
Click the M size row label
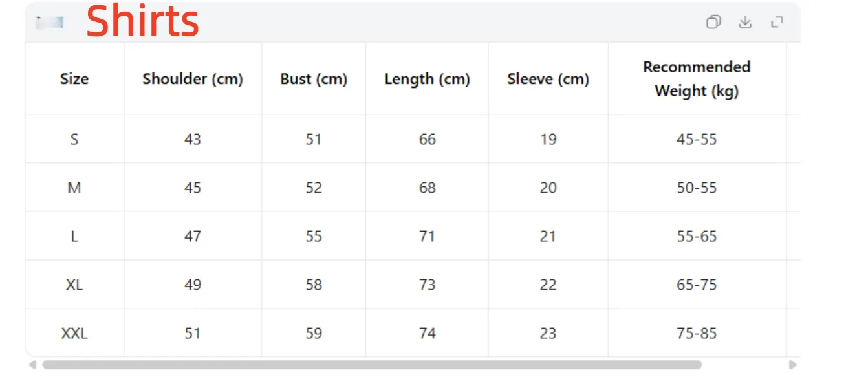(x=74, y=188)
